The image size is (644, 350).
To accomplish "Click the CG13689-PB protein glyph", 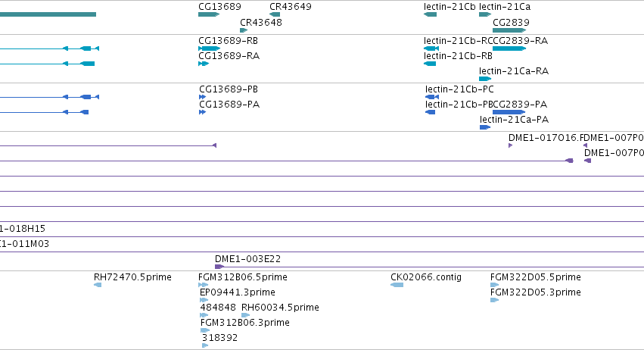I will pos(203,97).
